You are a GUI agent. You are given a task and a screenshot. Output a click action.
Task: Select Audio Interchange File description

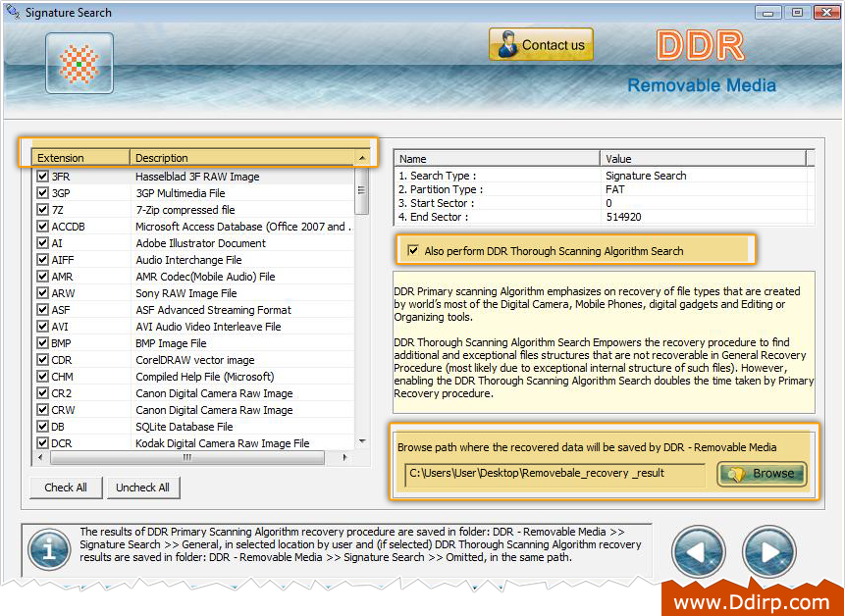[188, 260]
